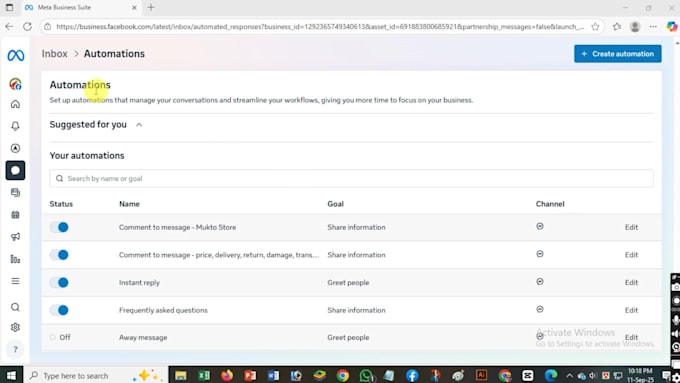Go to Home in the sidebar
Viewport: 680px width, 383px height.
[x=15, y=104]
